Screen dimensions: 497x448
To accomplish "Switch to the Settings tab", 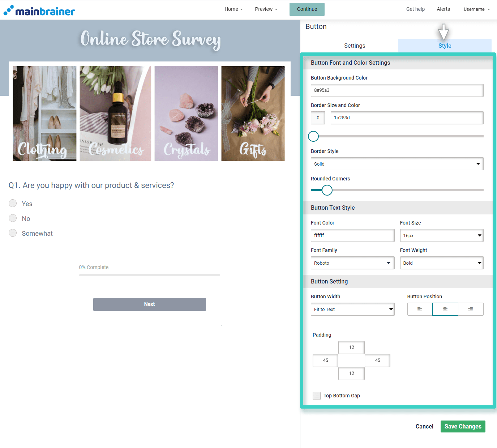I will 354,46.
